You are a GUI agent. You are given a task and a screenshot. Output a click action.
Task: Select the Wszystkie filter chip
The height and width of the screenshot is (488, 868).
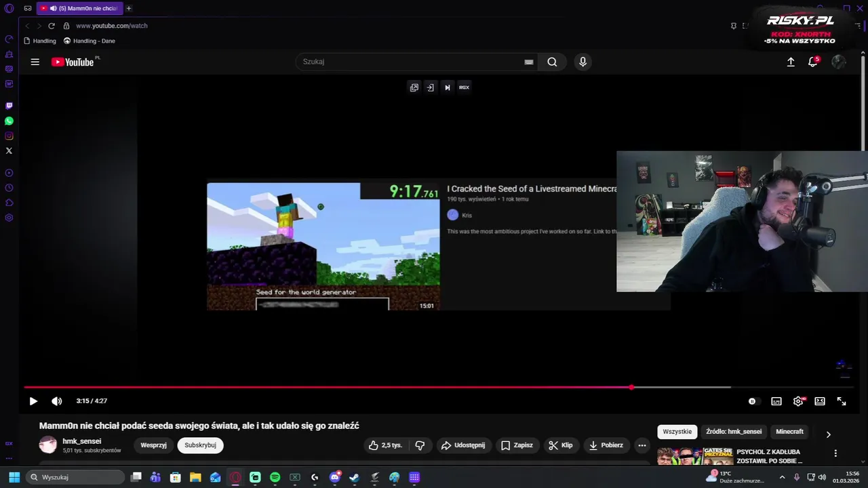(x=677, y=432)
